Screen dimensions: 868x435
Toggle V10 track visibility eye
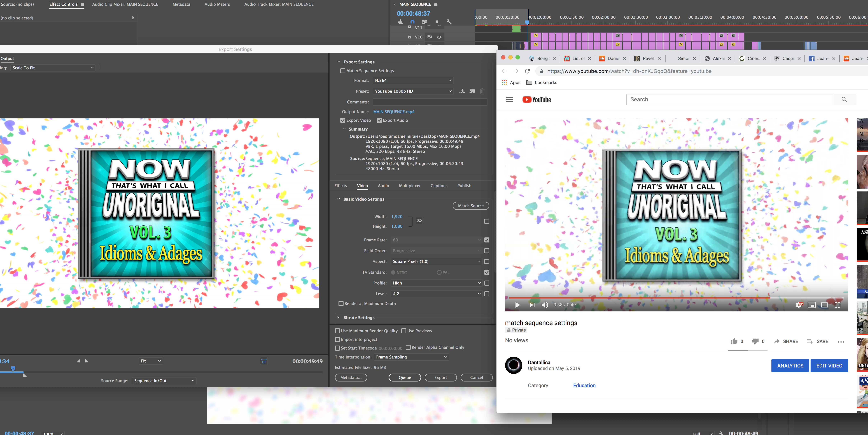439,37
